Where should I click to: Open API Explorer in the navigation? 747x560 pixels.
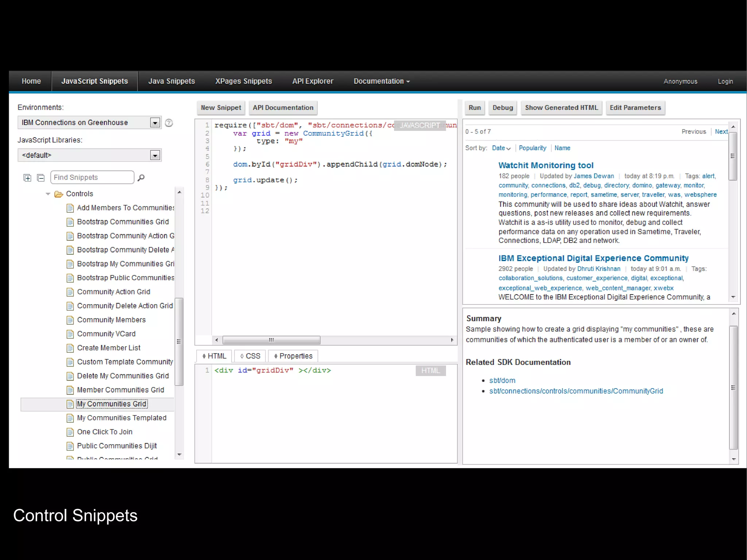pos(313,81)
